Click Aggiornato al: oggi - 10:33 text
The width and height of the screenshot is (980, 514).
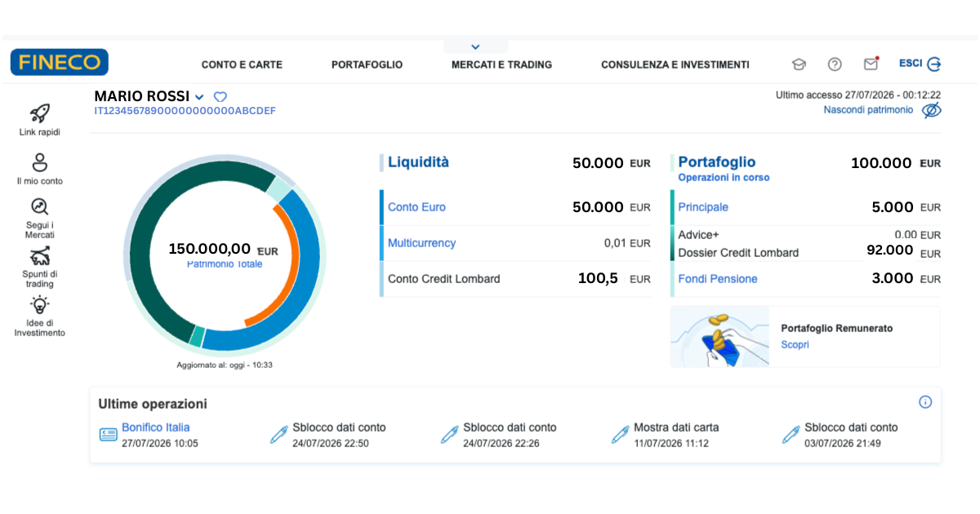pos(225,365)
